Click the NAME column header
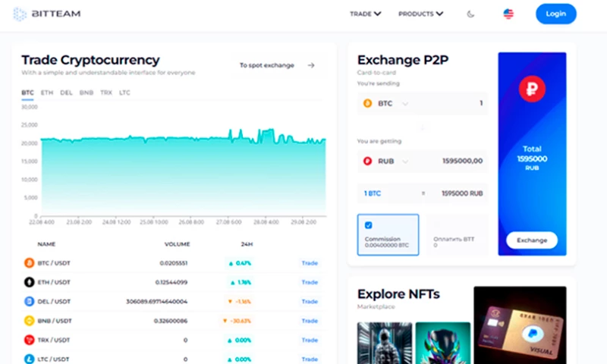 coord(46,244)
